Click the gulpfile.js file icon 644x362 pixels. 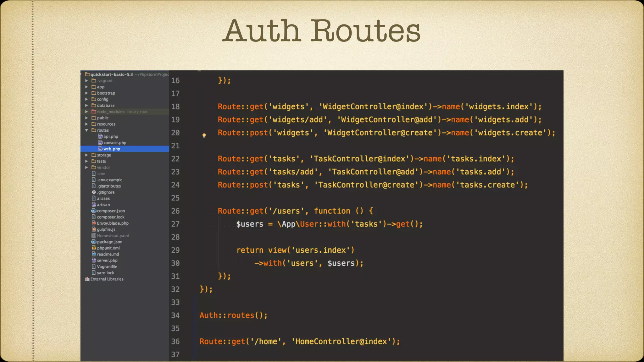[x=94, y=229]
